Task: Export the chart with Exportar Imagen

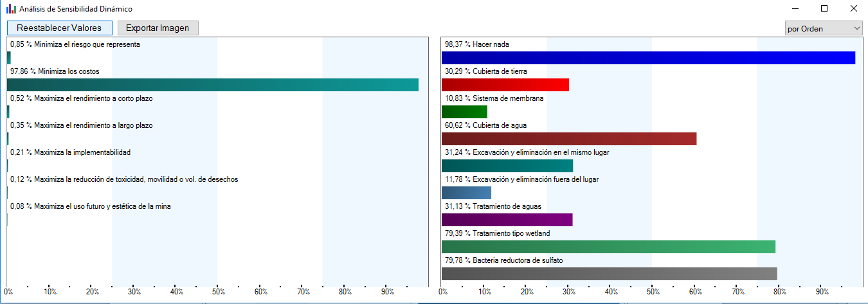Action: pos(158,28)
